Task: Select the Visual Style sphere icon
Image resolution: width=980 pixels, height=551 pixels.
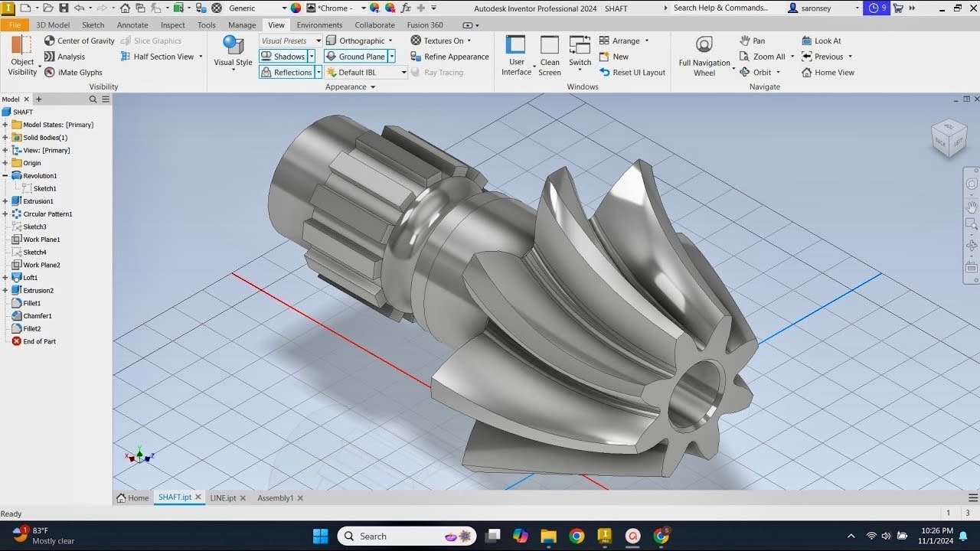Action: (x=233, y=44)
